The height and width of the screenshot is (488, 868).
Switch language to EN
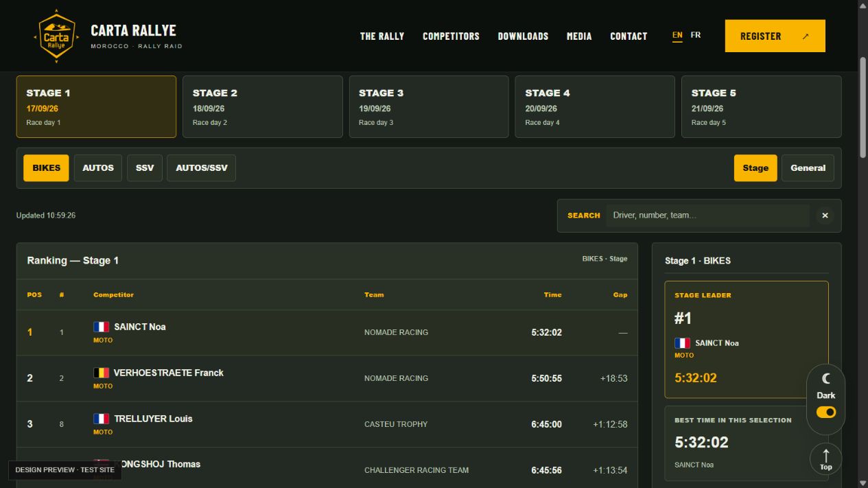[677, 35]
